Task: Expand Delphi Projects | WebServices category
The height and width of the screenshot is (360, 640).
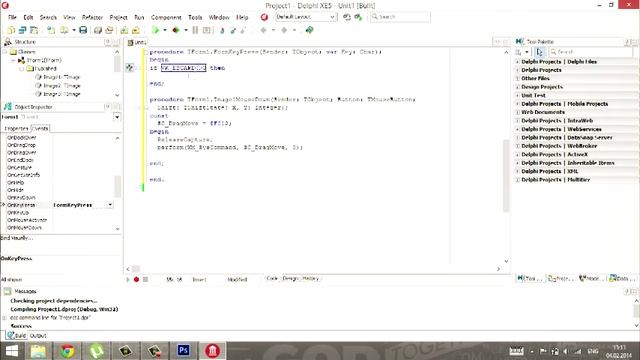Action: [518, 129]
